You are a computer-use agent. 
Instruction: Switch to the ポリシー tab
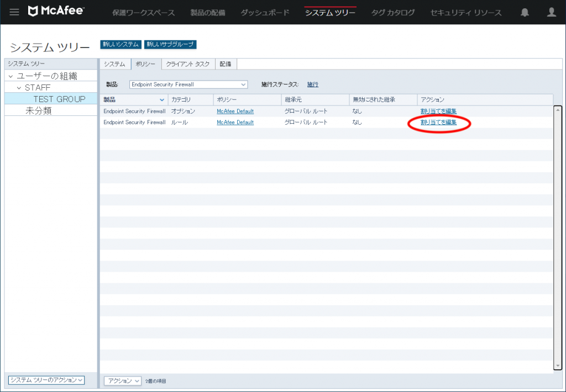point(145,64)
